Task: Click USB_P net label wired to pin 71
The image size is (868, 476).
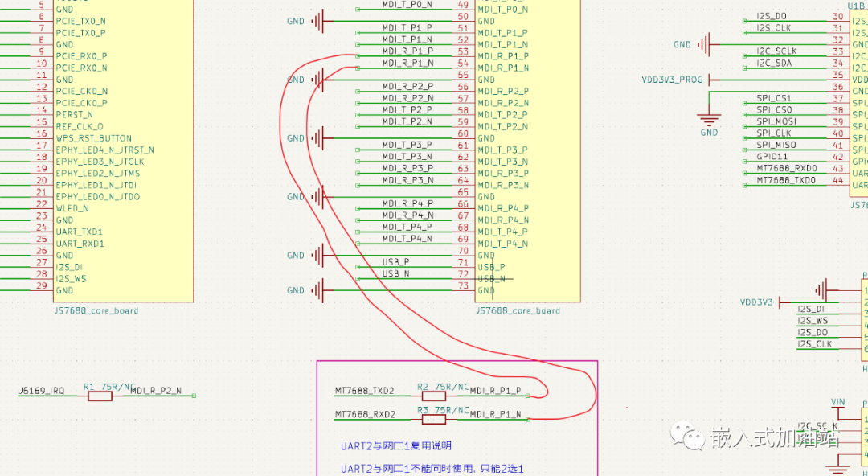Action: coord(395,262)
